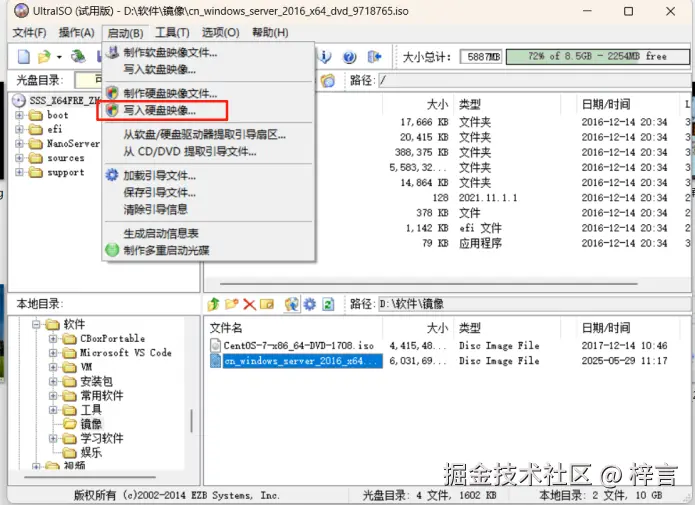This screenshot has width=695, height=505.
Task: Click the disc icon of SSS_X64FRE root node
Action: point(19,101)
